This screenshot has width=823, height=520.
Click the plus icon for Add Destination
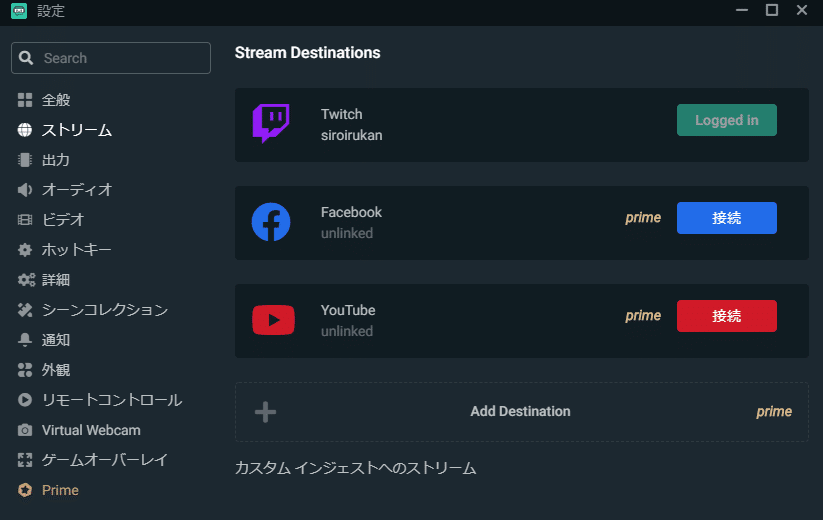(x=265, y=412)
